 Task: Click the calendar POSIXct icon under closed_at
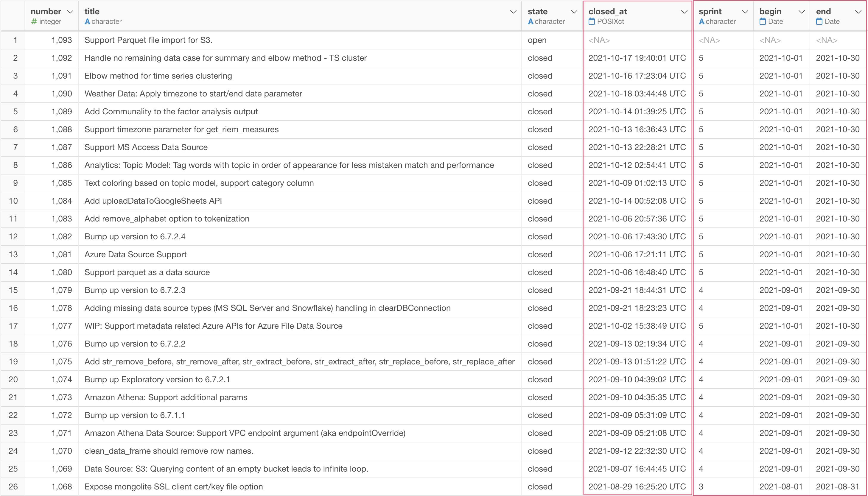[x=592, y=21]
